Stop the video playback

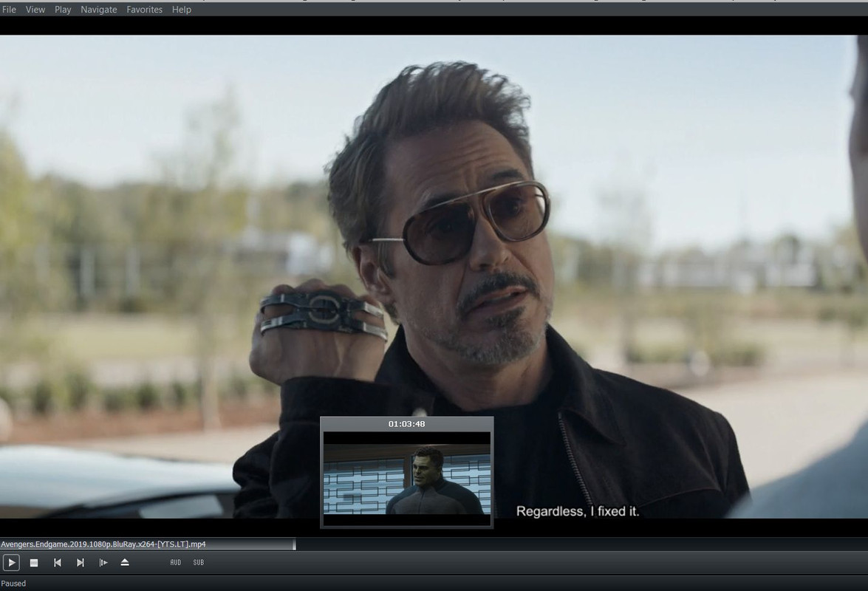[x=34, y=562]
